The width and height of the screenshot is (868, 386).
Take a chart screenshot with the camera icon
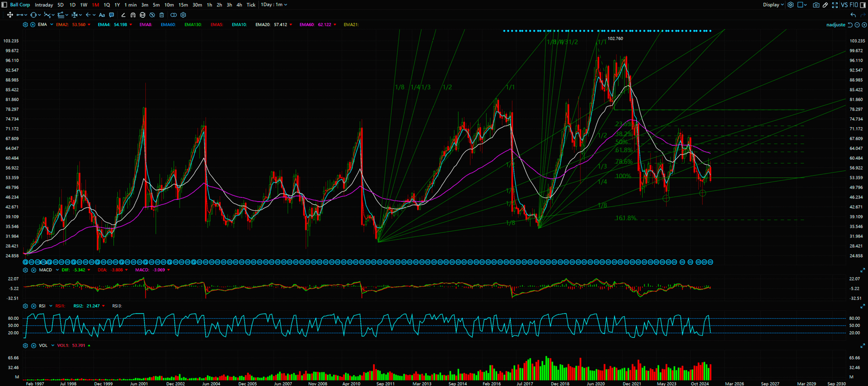tap(816, 5)
